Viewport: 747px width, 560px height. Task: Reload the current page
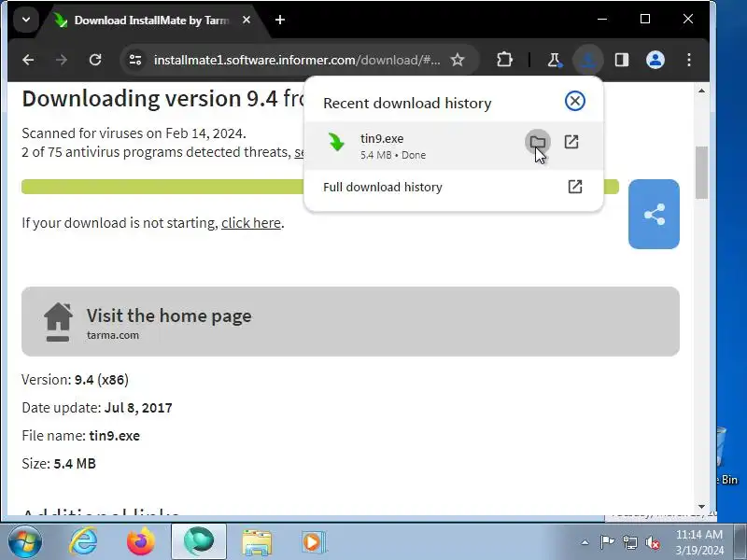95,60
